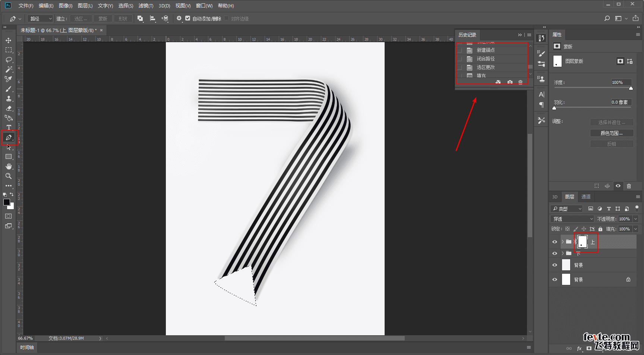Select the Magic Wand tool
Image resolution: width=644 pixels, height=355 pixels.
coord(9,69)
